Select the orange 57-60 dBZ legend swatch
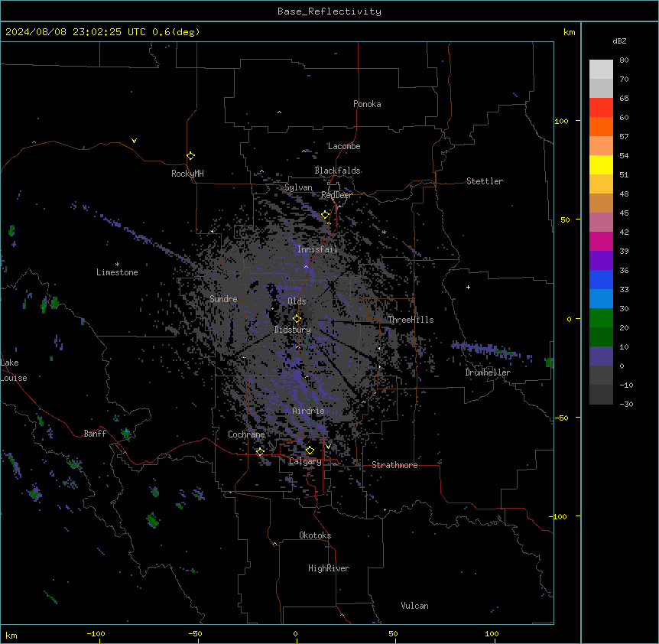The width and height of the screenshot is (659, 644). 601,126
